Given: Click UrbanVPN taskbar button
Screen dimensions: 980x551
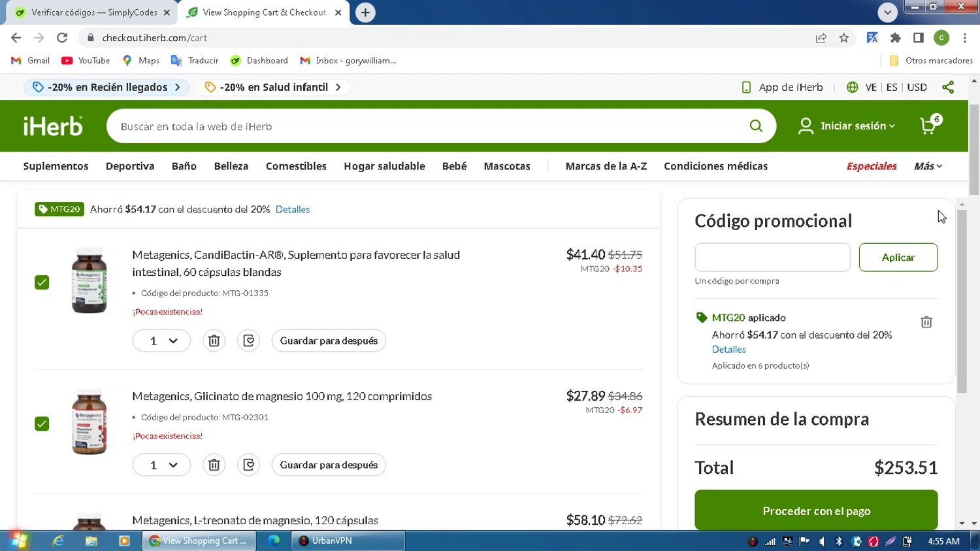Looking at the screenshot, I should [x=348, y=541].
